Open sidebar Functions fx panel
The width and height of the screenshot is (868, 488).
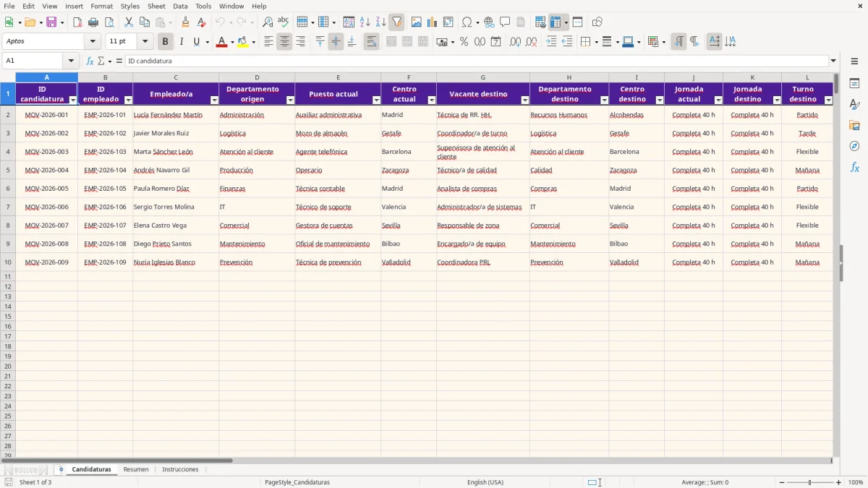point(854,167)
